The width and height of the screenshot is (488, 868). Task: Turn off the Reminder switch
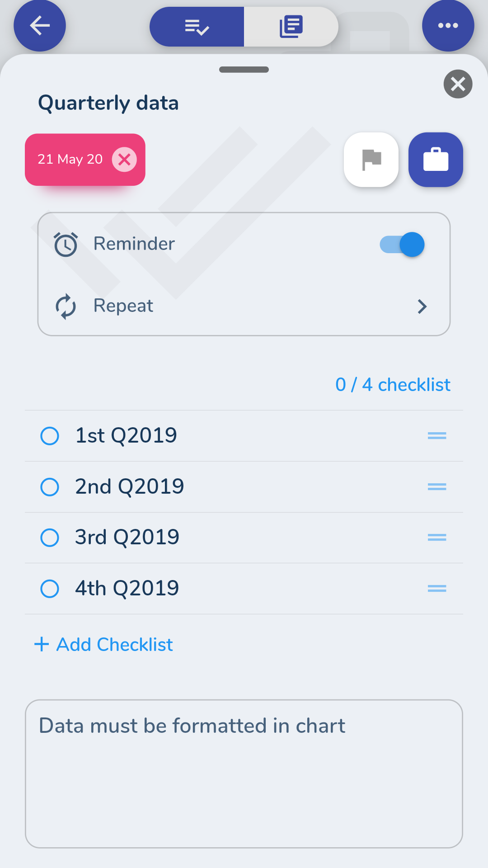402,245
